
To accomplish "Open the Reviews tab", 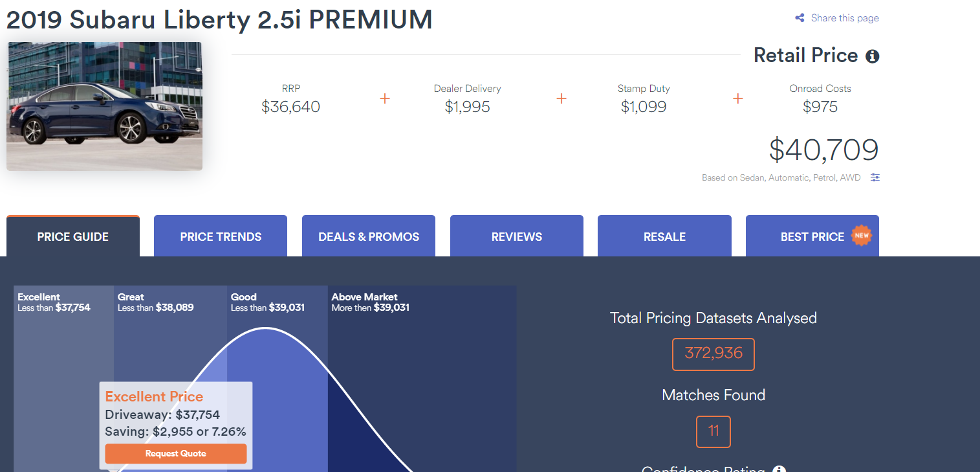I will 517,236.
